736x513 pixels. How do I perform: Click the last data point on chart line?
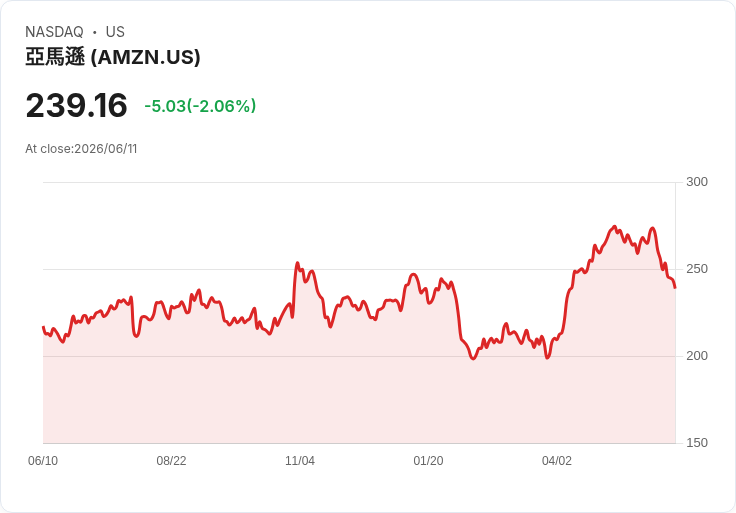point(675,287)
